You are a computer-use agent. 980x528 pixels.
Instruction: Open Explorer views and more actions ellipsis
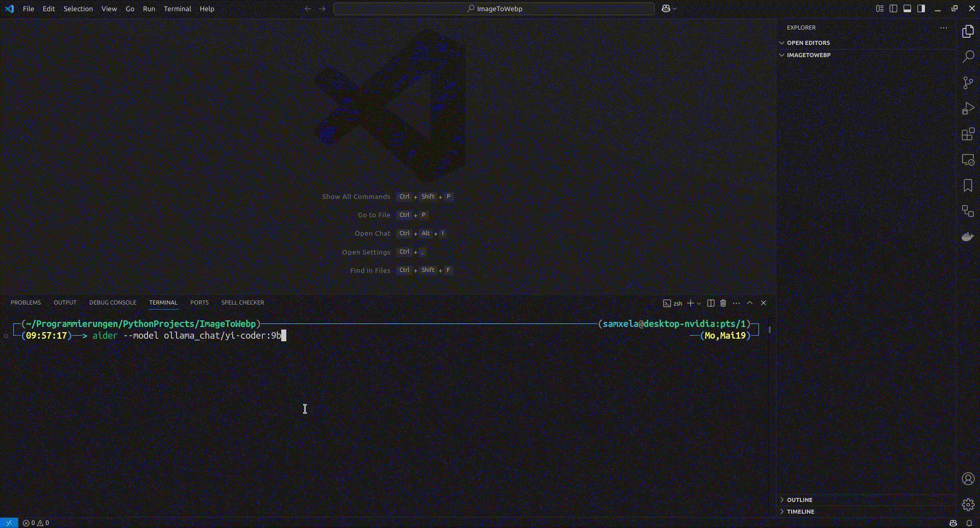click(943, 28)
